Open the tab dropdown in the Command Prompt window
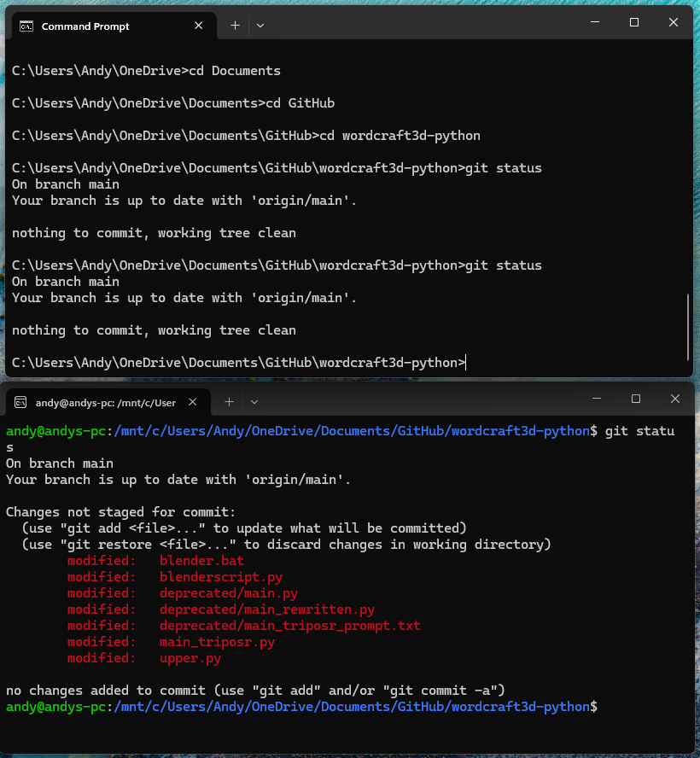Image resolution: width=700 pixels, height=758 pixels. pos(260,26)
